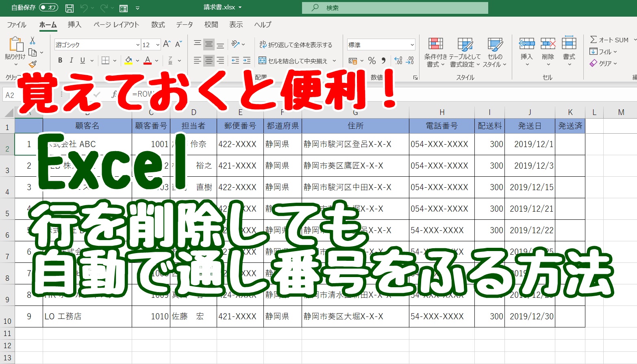Decrease font size with small A
The image size is (637, 364).
[178, 44]
